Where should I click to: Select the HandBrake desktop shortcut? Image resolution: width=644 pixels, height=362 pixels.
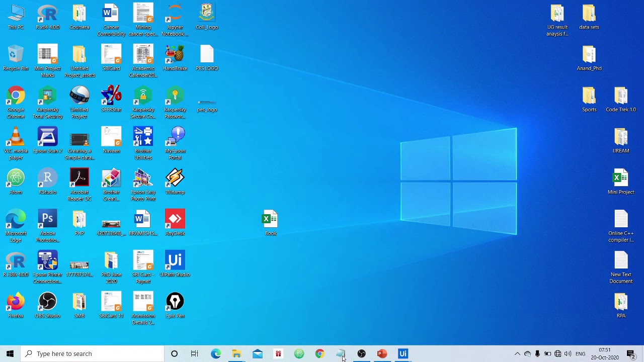pyautogui.click(x=175, y=59)
